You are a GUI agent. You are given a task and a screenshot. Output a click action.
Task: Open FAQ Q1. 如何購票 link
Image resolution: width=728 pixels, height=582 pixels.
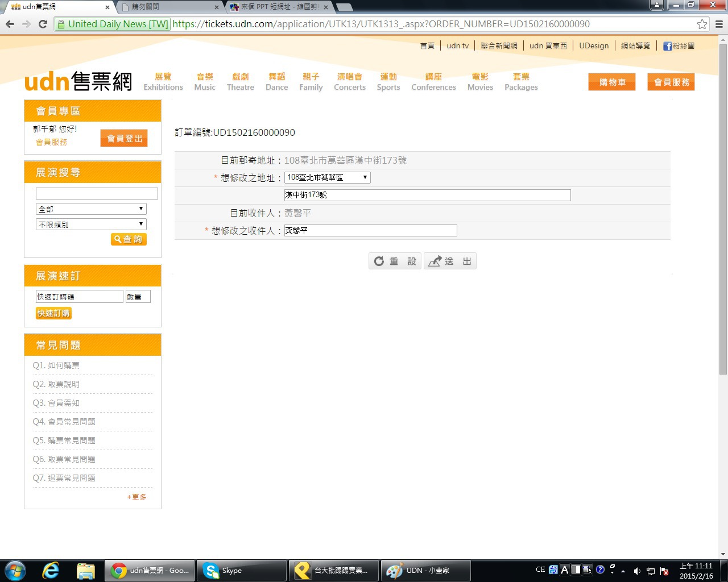pyautogui.click(x=56, y=365)
